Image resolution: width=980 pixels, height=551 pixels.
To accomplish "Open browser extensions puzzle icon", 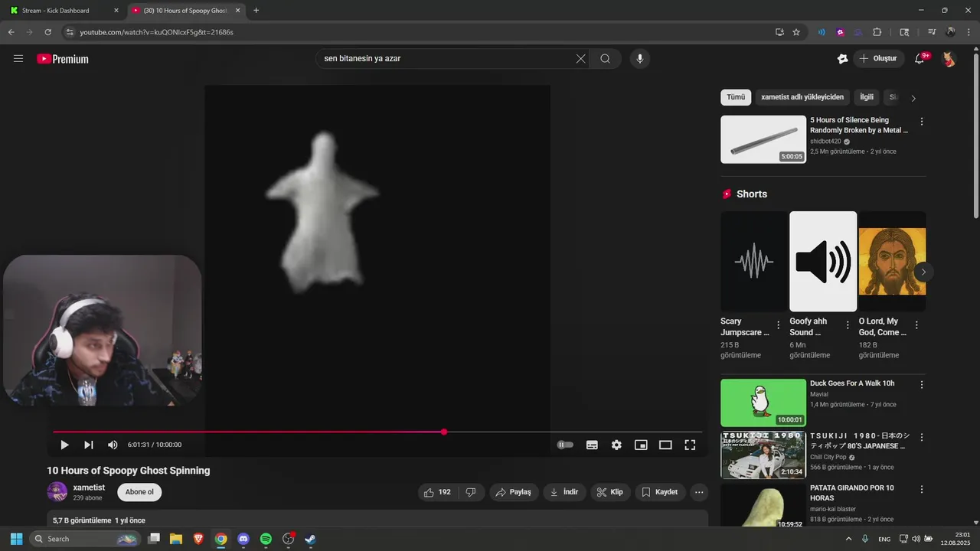I will [x=877, y=32].
